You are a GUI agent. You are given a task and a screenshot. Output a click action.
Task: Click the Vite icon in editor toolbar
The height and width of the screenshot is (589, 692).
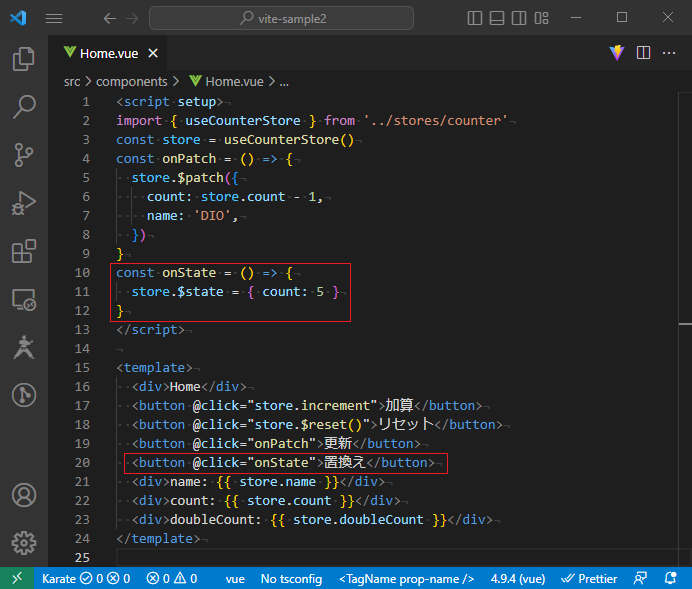tap(617, 53)
